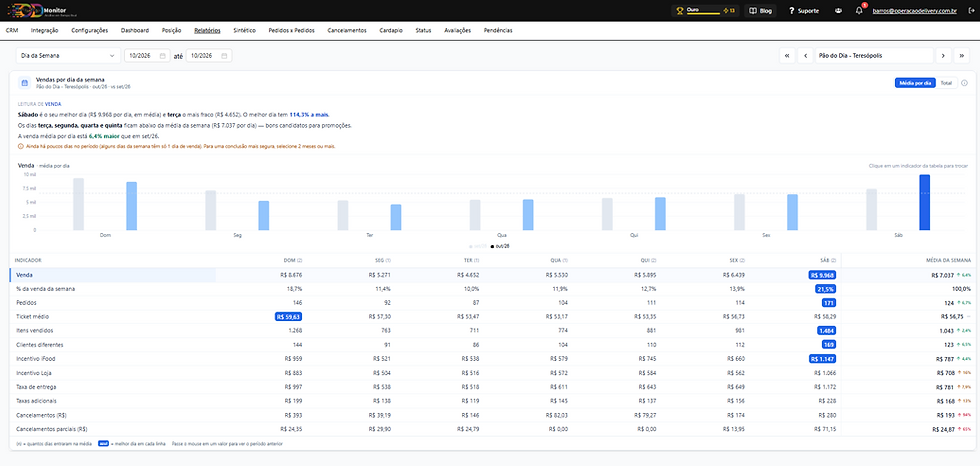980x466 pixels.
Task: Go to previous store with left chevron
Action: pos(806,56)
